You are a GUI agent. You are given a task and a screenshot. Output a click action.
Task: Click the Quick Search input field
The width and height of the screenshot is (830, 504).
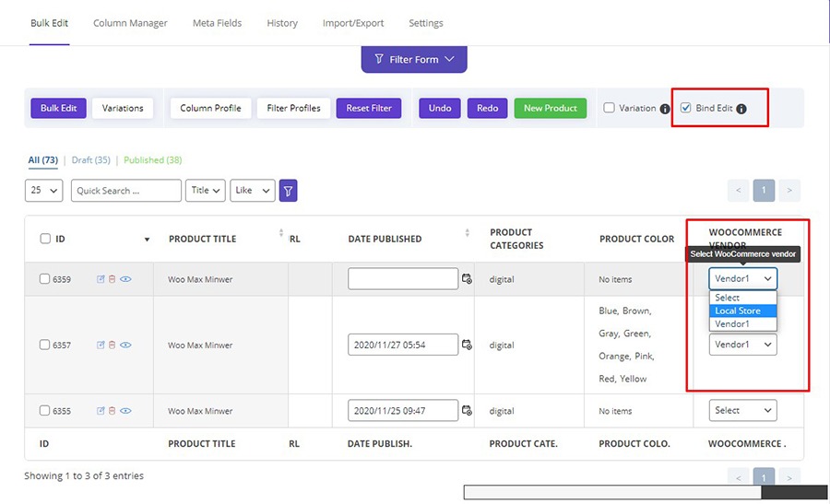click(x=126, y=191)
